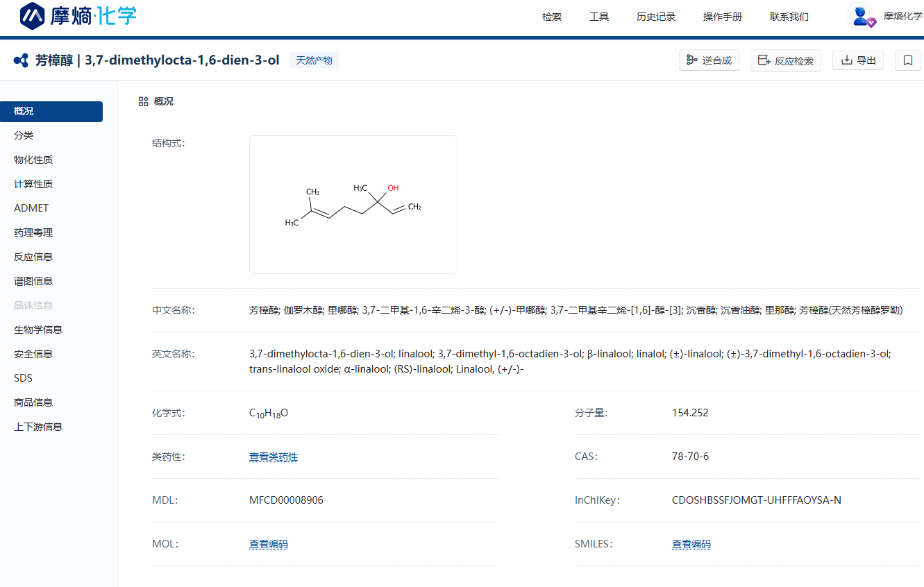Click the 概况 section grid icon
This screenshot has width=924, height=587.
144,101
